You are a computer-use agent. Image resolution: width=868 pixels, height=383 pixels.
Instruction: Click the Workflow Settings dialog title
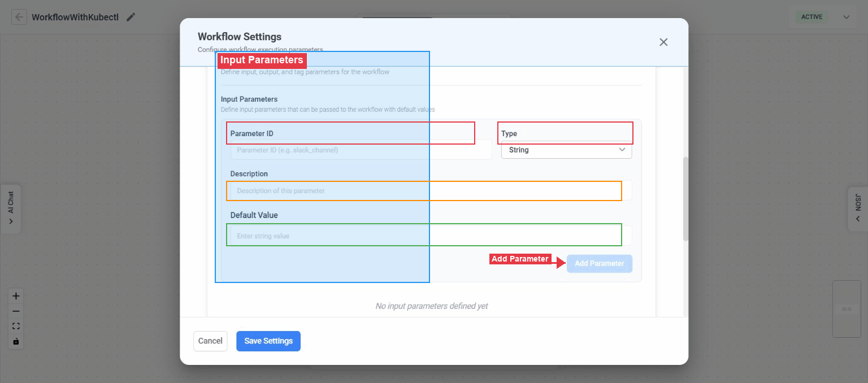pyautogui.click(x=240, y=36)
